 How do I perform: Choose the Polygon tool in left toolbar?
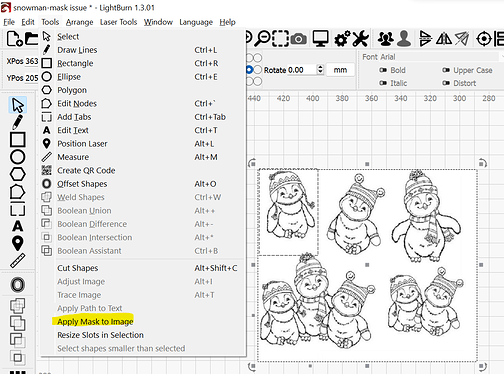point(18,174)
